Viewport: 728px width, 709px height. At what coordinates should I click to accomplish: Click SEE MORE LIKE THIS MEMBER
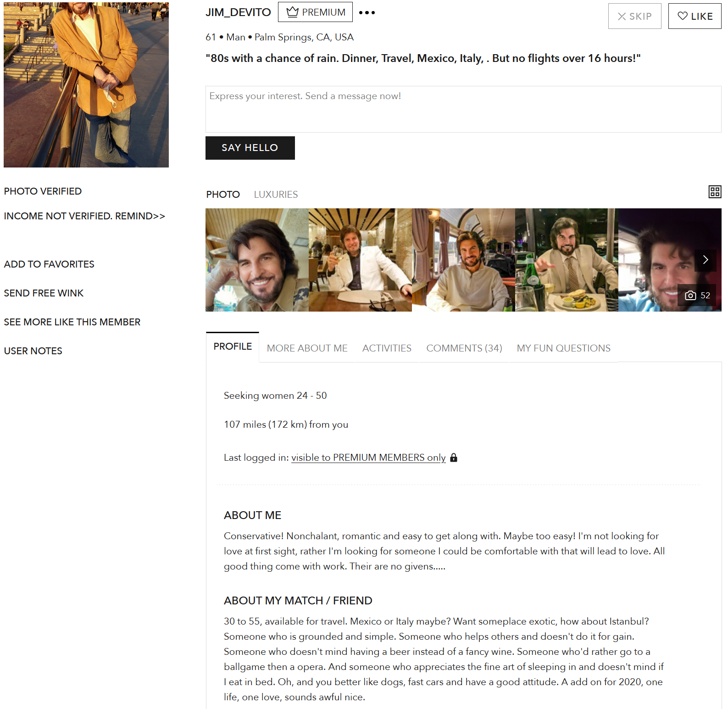(72, 322)
